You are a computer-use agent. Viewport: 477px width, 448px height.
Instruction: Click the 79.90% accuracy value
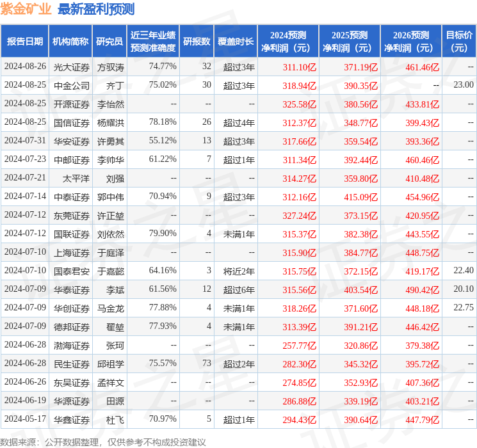point(163,233)
